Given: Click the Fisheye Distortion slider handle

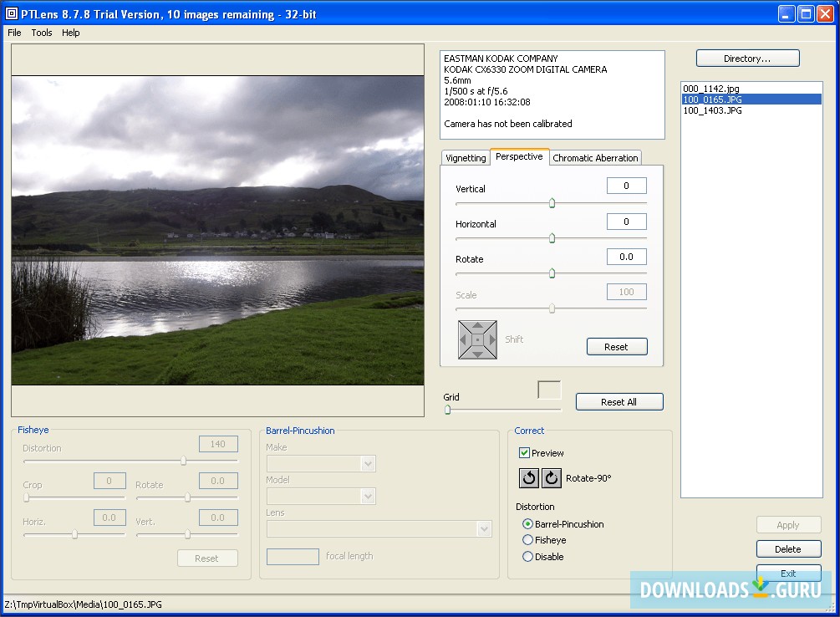Looking at the screenshot, I should click(x=183, y=461).
